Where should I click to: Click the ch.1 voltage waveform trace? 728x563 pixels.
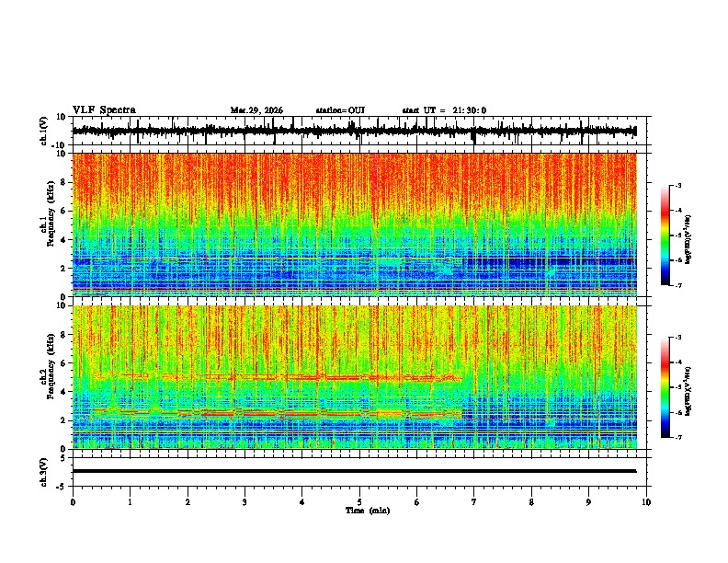354,131
